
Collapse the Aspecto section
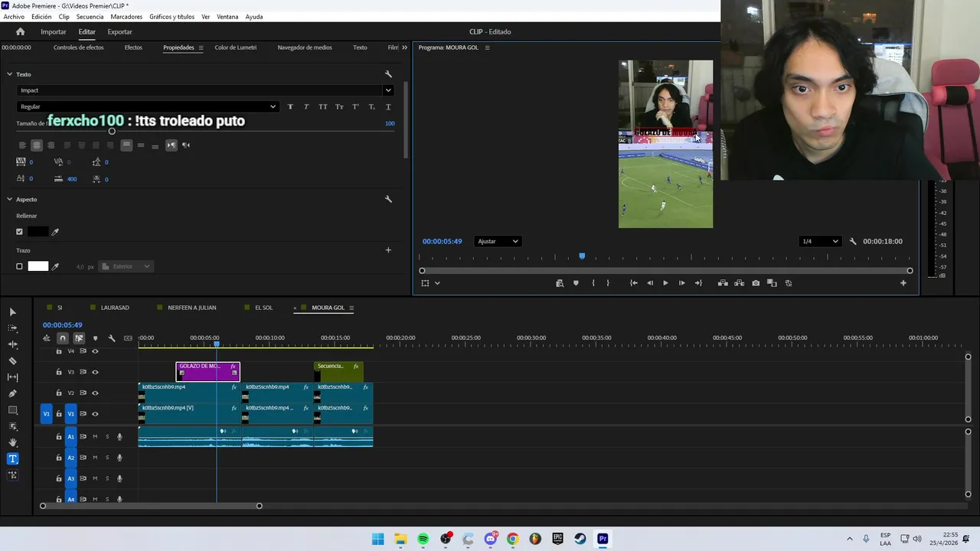point(10,199)
